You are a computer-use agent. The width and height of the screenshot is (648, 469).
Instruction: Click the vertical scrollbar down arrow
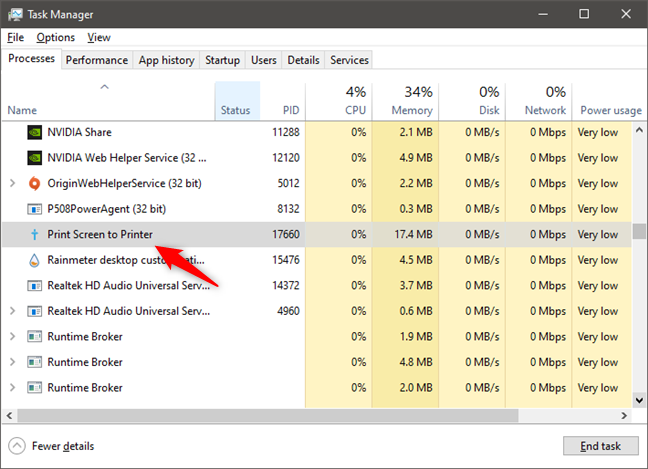[x=639, y=400]
